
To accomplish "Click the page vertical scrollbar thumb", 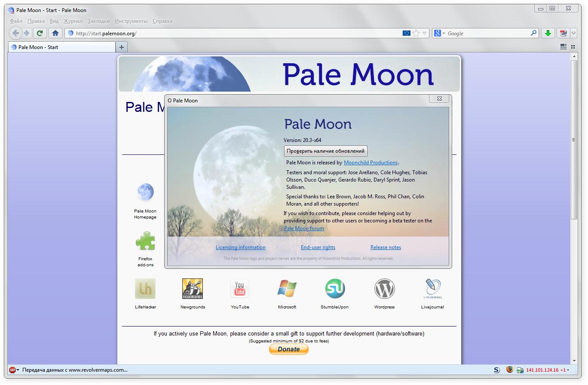I will coord(574,140).
